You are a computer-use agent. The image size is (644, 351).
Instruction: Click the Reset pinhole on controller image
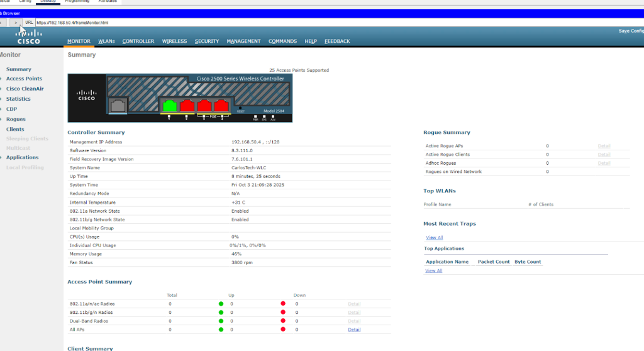click(x=240, y=108)
